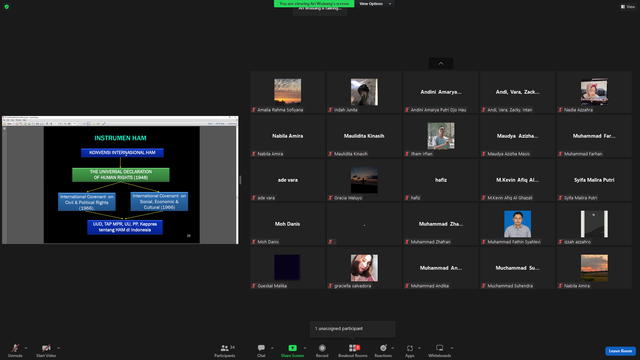Expand reactions options arrow

point(393,348)
